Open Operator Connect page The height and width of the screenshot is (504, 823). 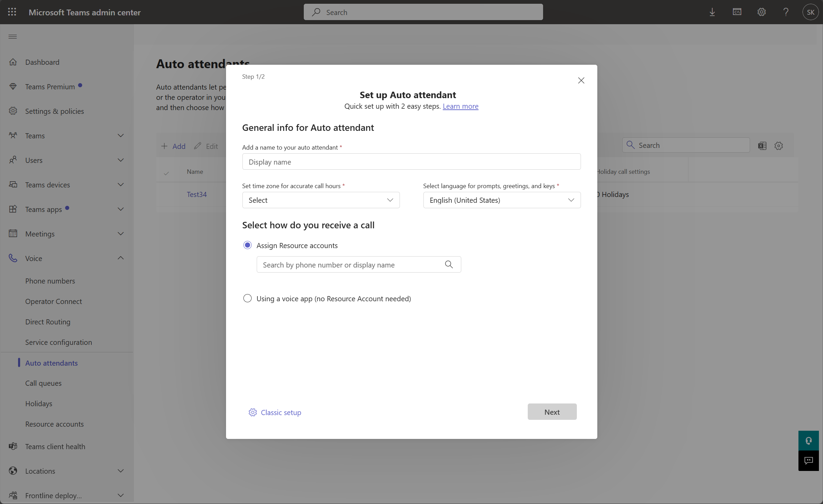(54, 301)
